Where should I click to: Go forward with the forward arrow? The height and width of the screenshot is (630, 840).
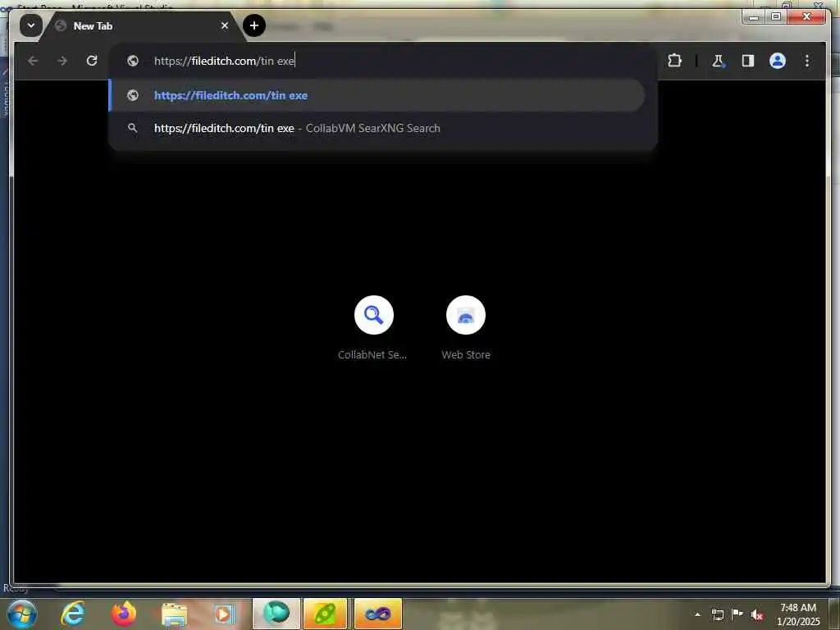[x=62, y=61]
